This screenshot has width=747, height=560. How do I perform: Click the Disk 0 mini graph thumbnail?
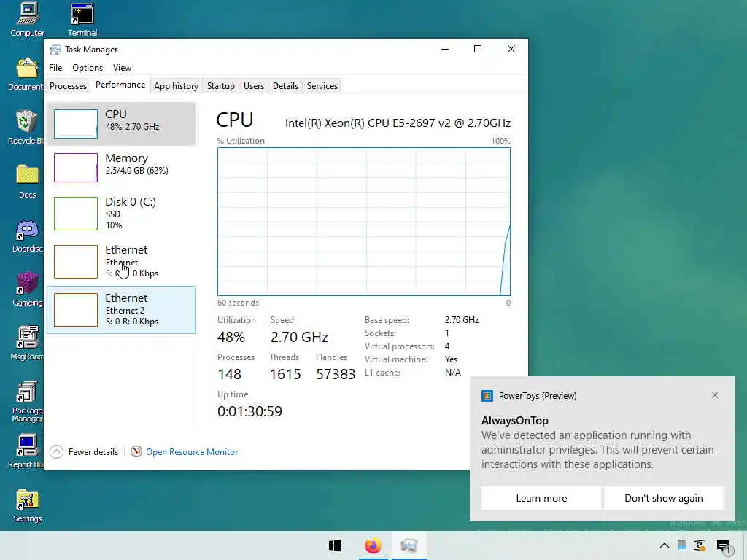coord(76,214)
